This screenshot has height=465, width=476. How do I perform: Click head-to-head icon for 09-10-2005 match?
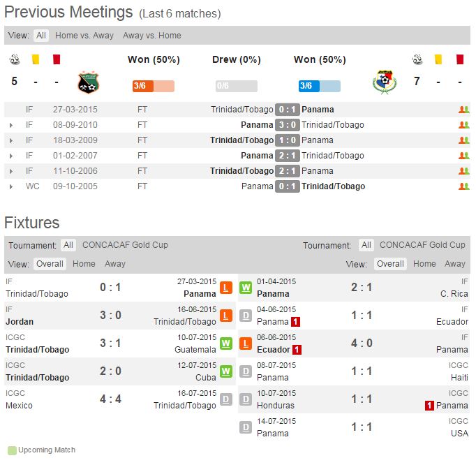(x=463, y=186)
